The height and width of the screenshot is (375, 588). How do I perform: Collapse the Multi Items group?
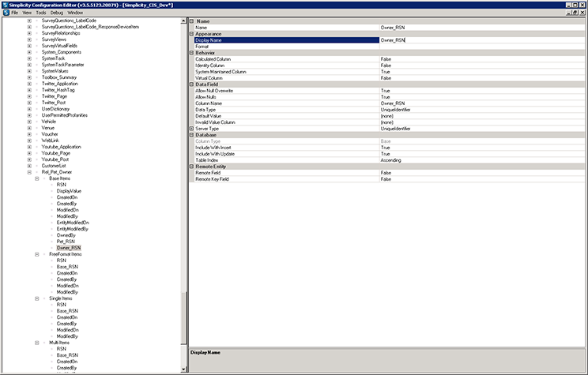36,343
